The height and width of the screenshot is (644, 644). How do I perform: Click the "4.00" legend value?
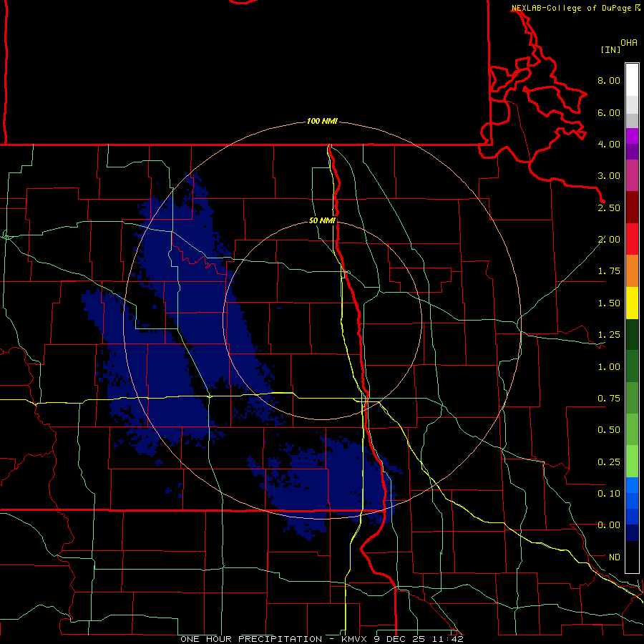pyautogui.click(x=609, y=144)
